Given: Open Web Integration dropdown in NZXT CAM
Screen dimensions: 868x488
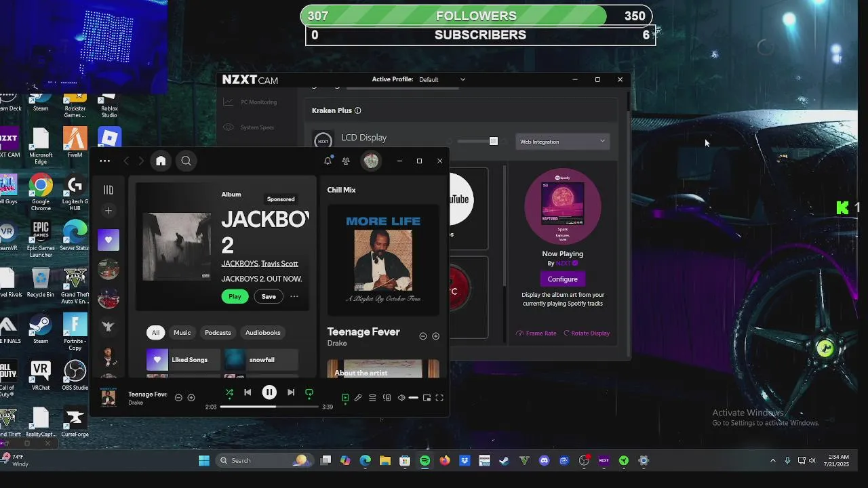Looking at the screenshot, I should (563, 142).
